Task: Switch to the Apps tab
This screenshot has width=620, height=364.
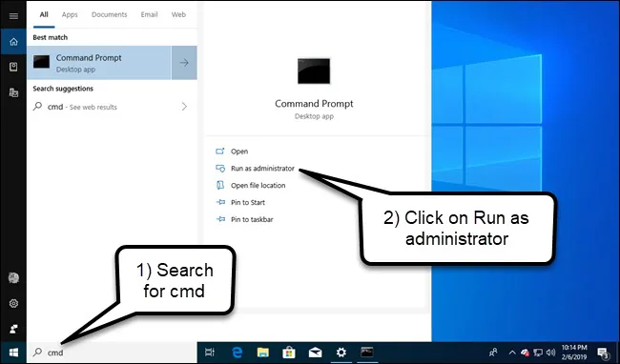Action: [x=70, y=14]
